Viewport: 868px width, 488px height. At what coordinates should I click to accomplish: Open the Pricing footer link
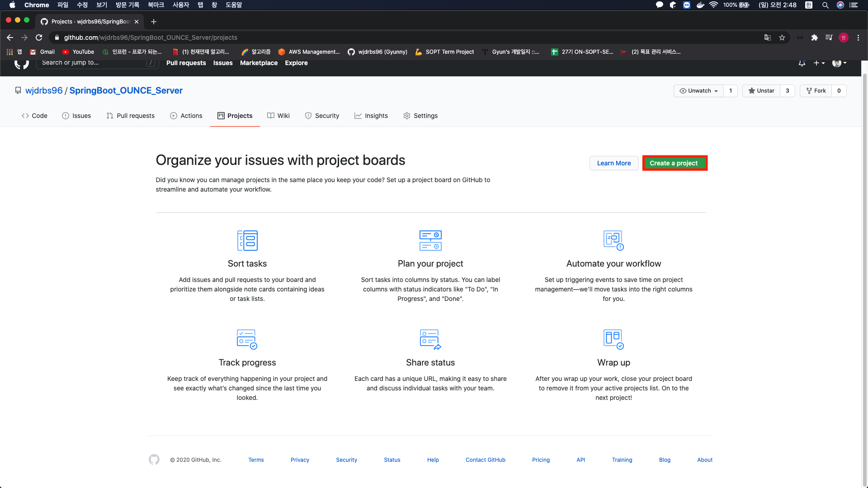pyautogui.click(x=541, y=460)
